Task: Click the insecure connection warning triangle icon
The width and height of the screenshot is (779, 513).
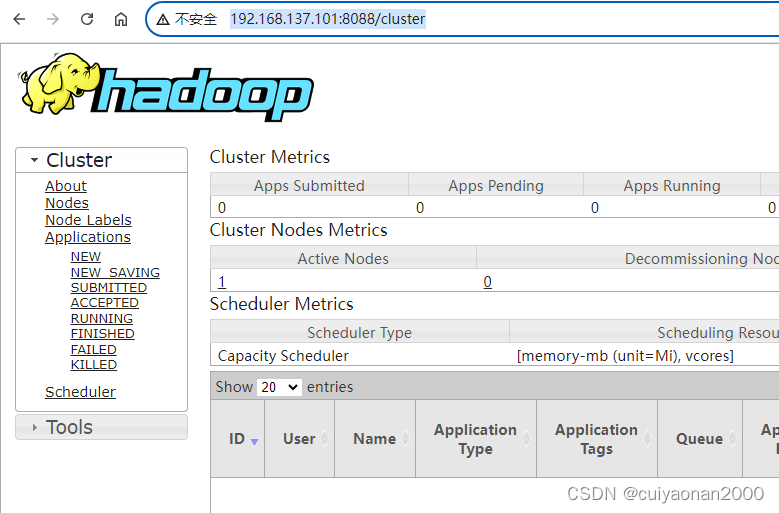Action: coord(162,19)
